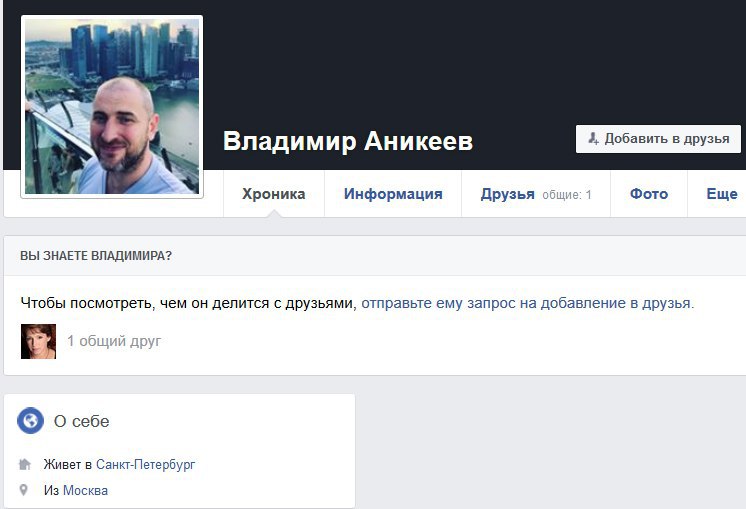The image size is (746, 509).
Task: Click the blue globe О себе icon
Action: (30, 421)
